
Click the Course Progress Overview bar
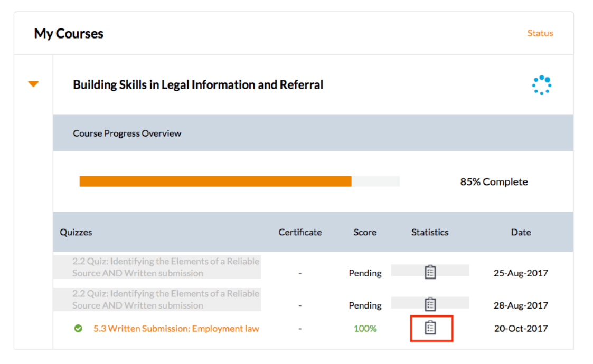(127, 133)
